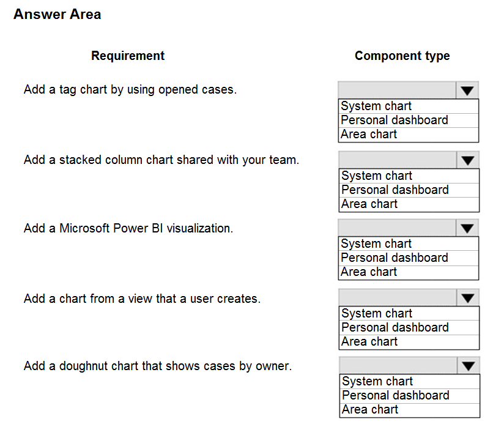The width and height of the screenshot is (504, 427).
Task: Choose Personal dashboard for doughnut chart row
Action: 396,395
